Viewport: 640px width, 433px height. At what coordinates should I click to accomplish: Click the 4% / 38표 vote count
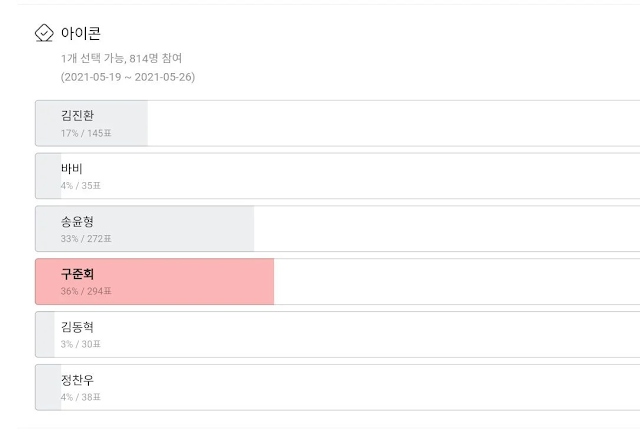coord(80,397)
